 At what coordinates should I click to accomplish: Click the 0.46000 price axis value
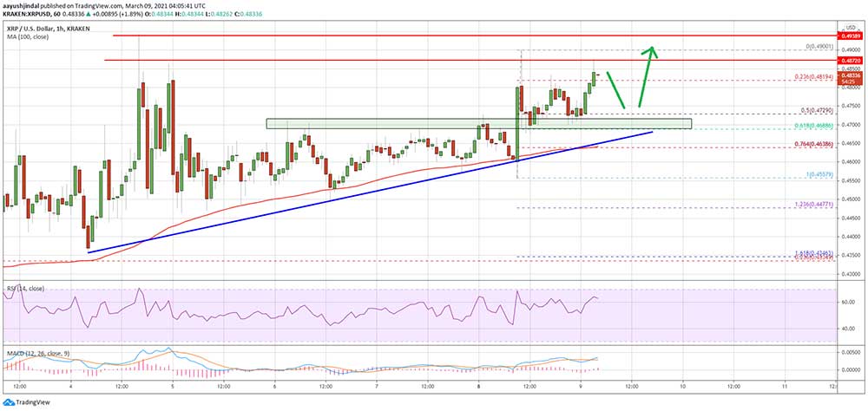pyautogui.click(x=850, y=162)
